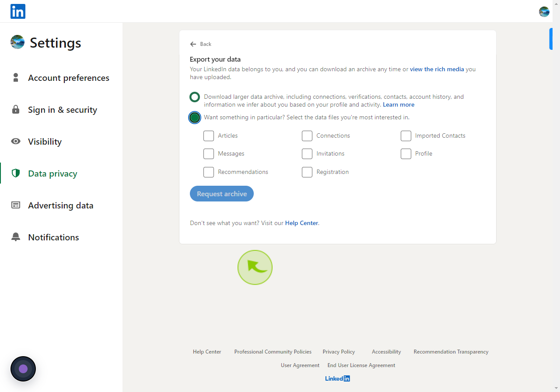Click the Learn more link

399,105
